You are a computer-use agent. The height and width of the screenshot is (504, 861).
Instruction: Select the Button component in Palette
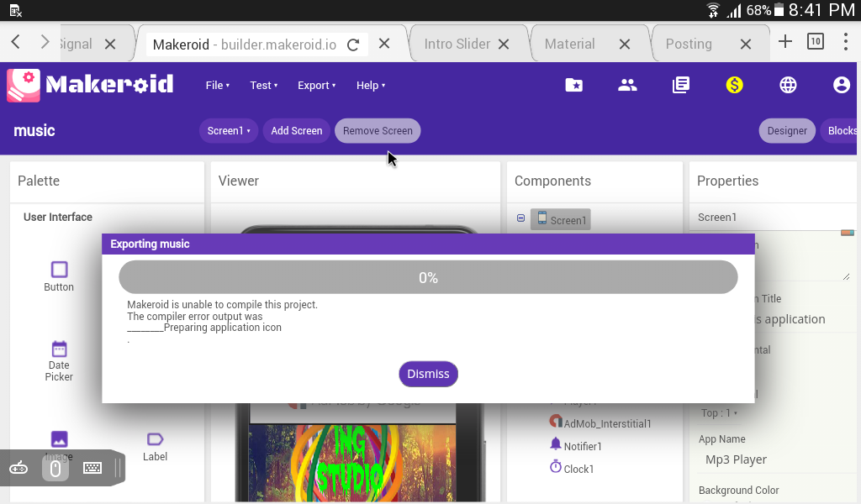[59, 276]
